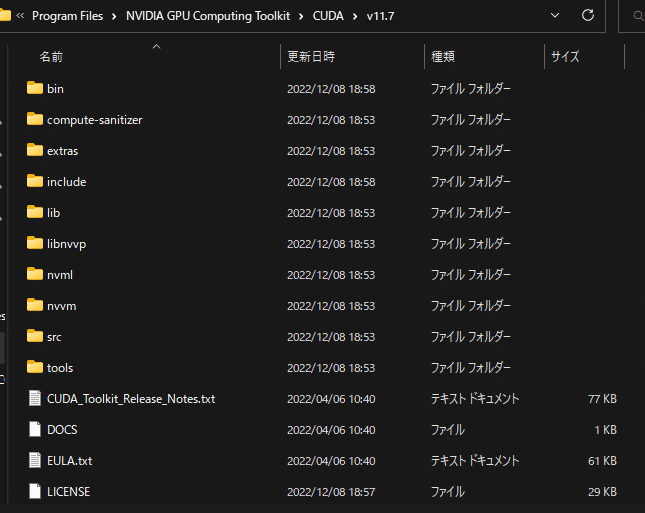Screen dimensions: 645x513
Task: Sort by 名前 column header
Action: (51, 56)
